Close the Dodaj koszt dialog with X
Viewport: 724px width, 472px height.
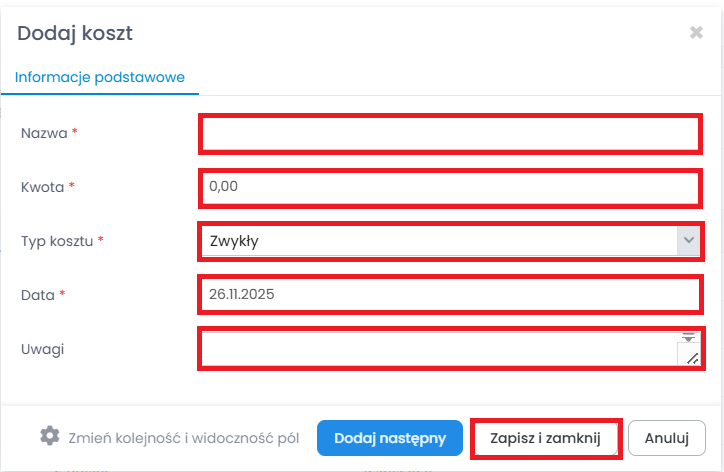click(x=696, y=33)
